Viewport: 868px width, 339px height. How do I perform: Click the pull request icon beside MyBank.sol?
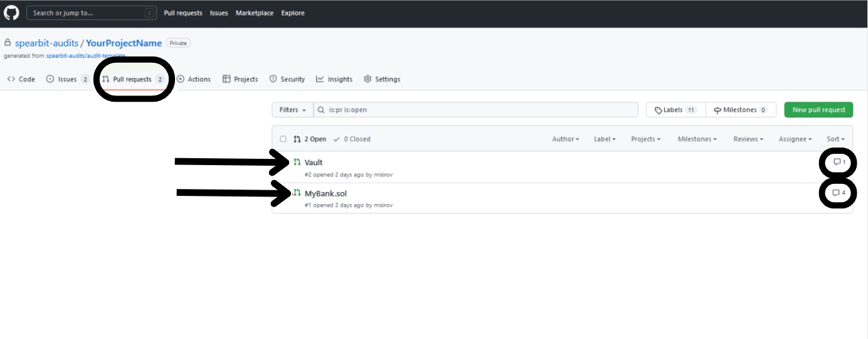click(297, 193)
